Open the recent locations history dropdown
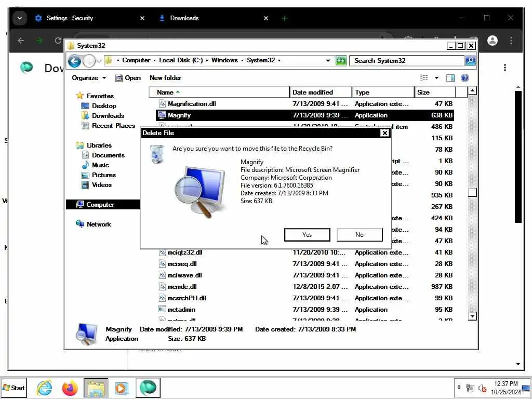Viewport: 532px width, 399px height. pos(99,61)
